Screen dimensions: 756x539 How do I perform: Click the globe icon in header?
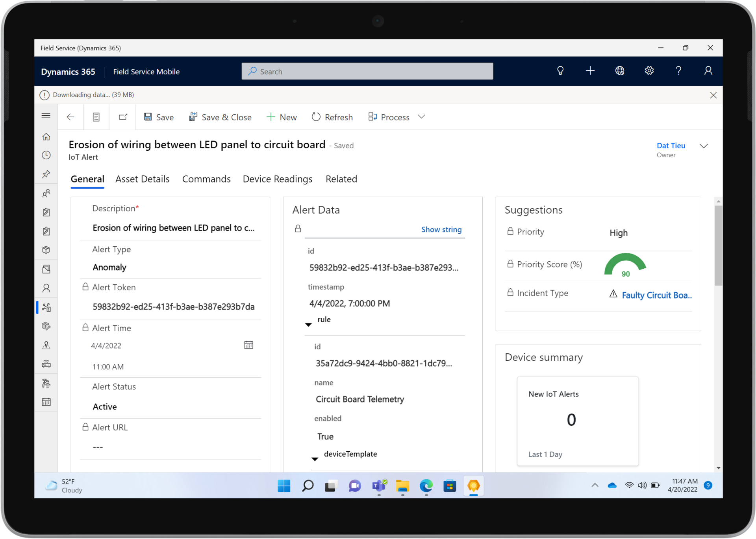(619, 71)
